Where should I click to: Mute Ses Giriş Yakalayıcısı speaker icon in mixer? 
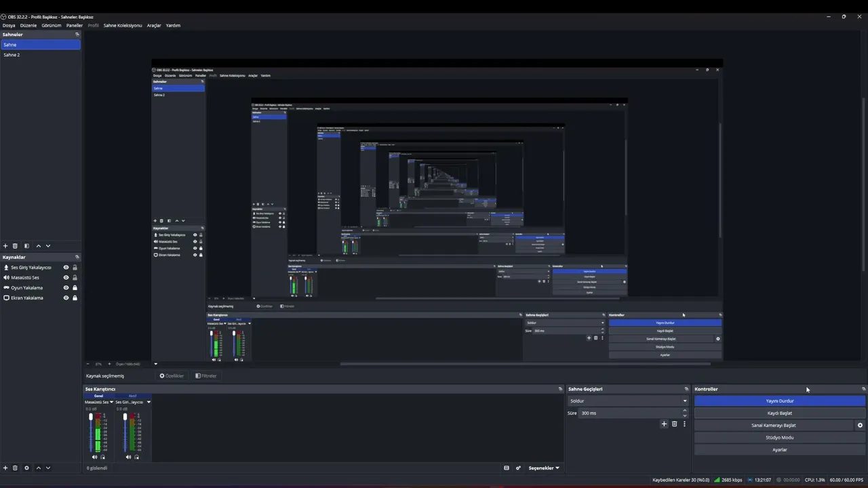[128, 457]
